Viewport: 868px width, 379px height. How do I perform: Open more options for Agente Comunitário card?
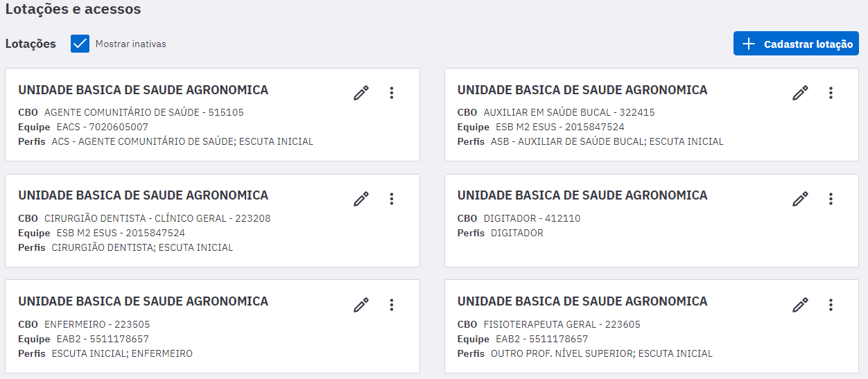point(392,93)
